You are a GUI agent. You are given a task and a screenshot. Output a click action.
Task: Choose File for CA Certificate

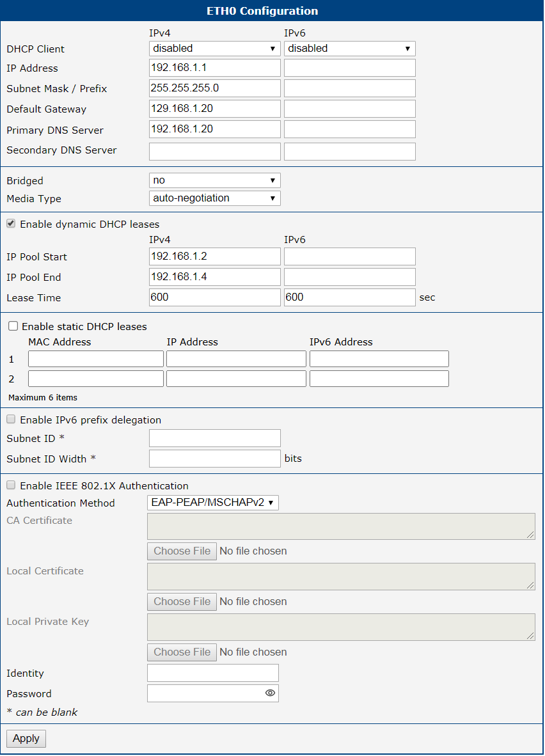point(182,551)
